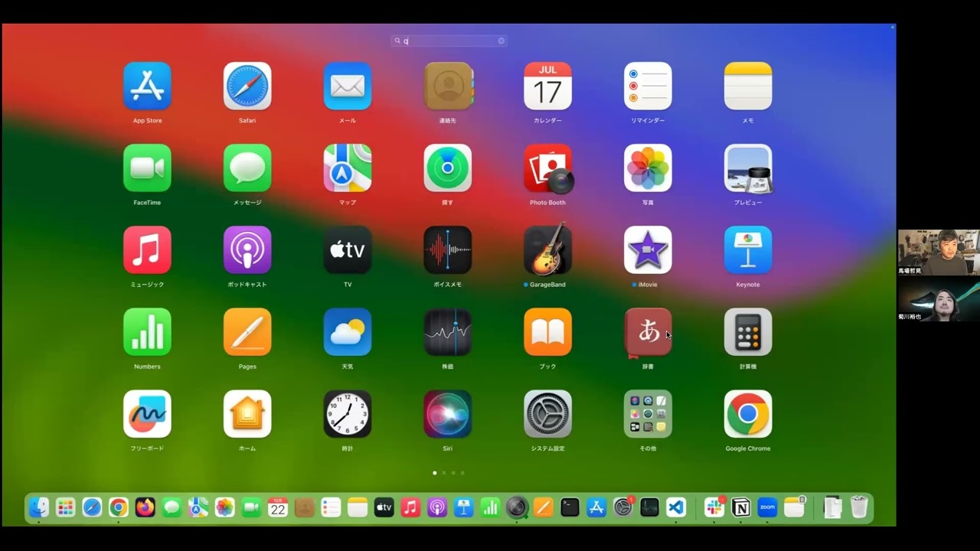Open Google Chrome in the Launchpad grid
Image resolution: width=980 pixels, height=551 pixels.
pos(747,414)
